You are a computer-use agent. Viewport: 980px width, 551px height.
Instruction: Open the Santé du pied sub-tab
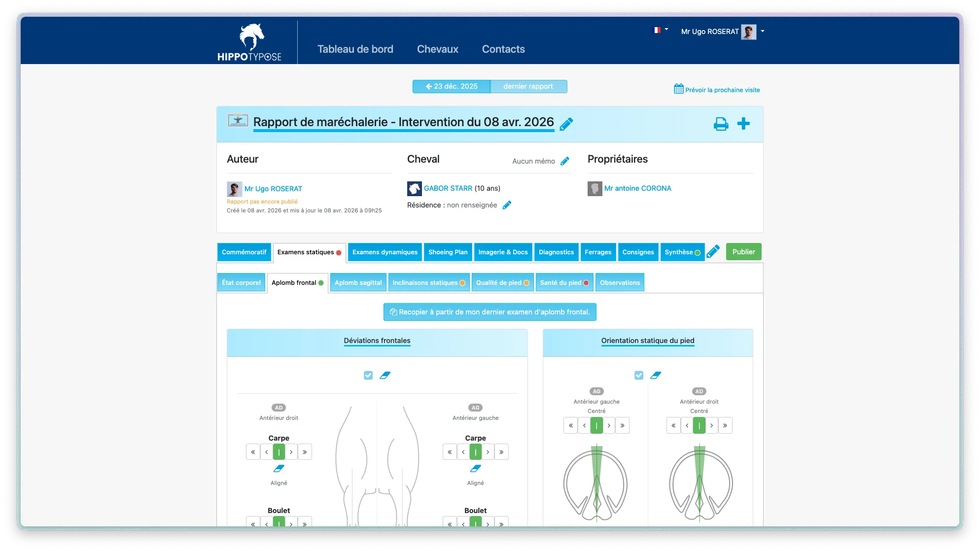click(x=564, y=283)
